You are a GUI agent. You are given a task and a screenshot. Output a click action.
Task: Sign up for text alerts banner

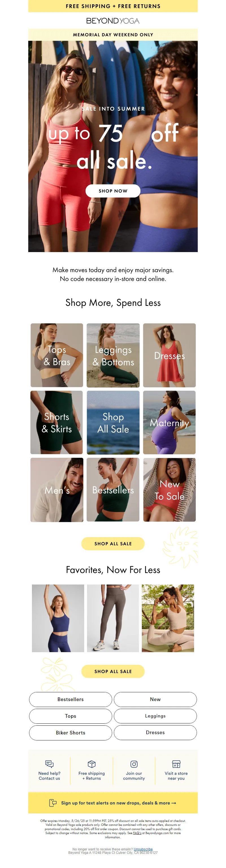[x=113, y=803]
